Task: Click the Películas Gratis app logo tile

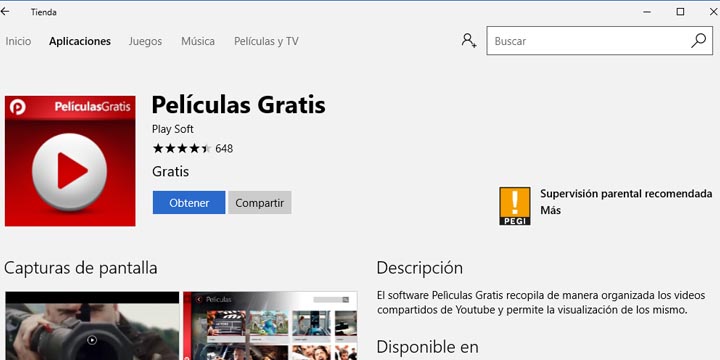Action: click(x=70, y=161)
